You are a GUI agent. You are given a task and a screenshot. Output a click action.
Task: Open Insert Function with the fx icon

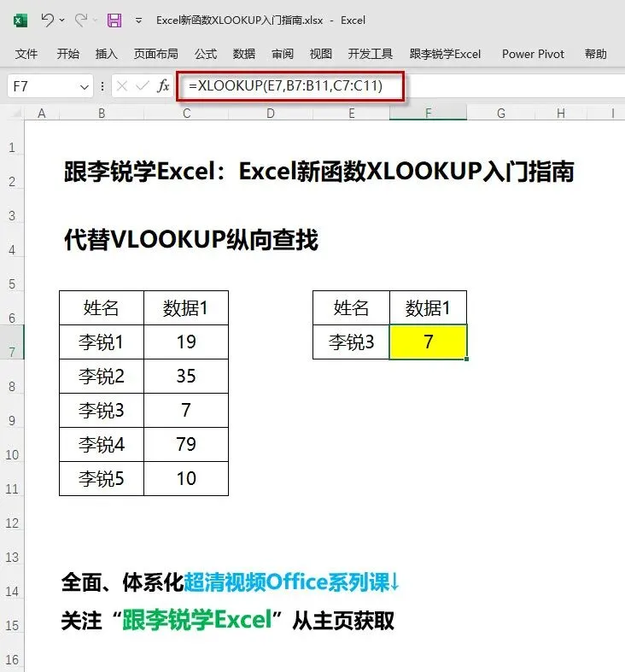coord(163,86)
